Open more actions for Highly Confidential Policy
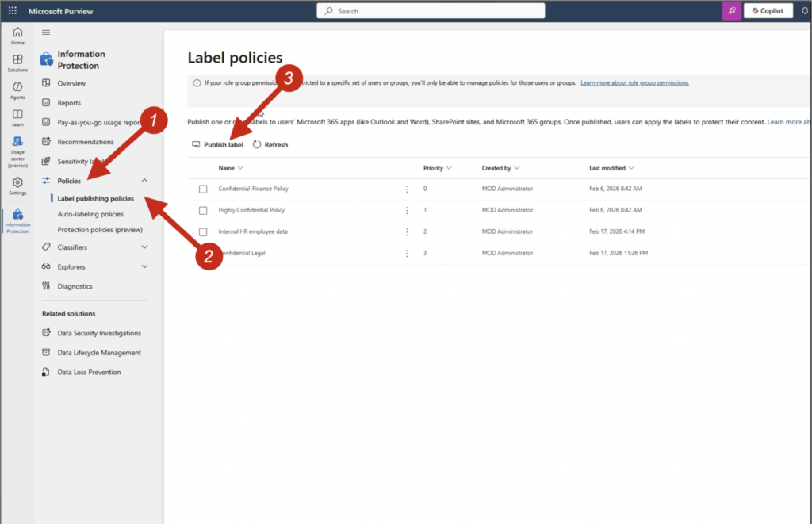Viewport: 812px width, 524px height. (x=407, y=210)
